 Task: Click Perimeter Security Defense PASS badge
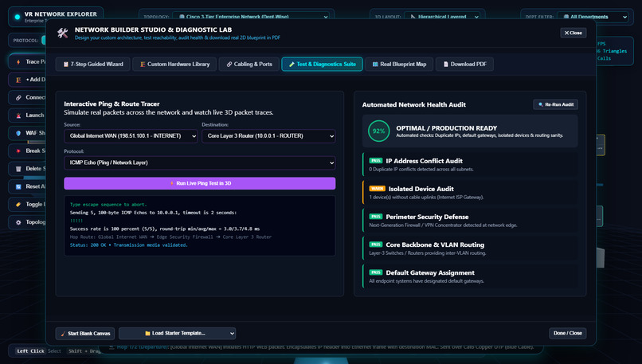[x=375, y=216]
